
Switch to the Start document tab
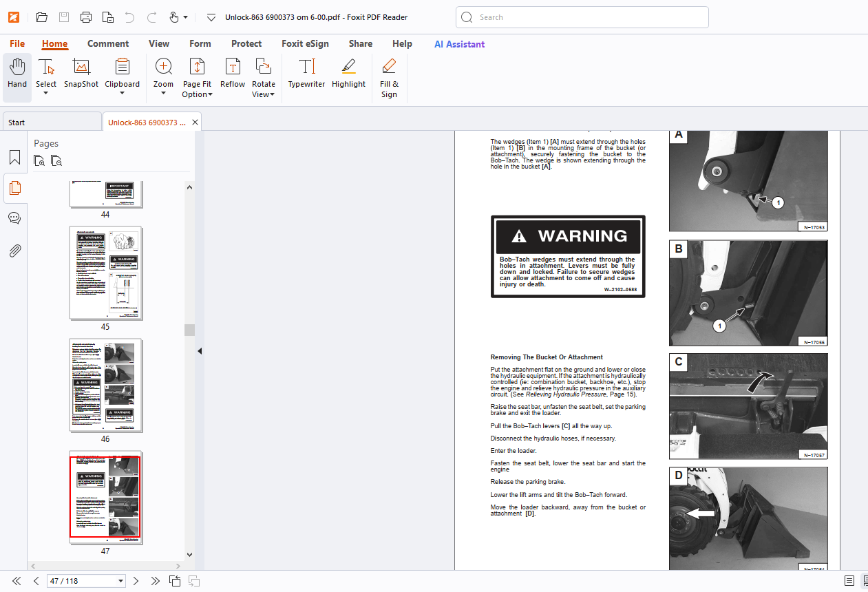[52, 123]
